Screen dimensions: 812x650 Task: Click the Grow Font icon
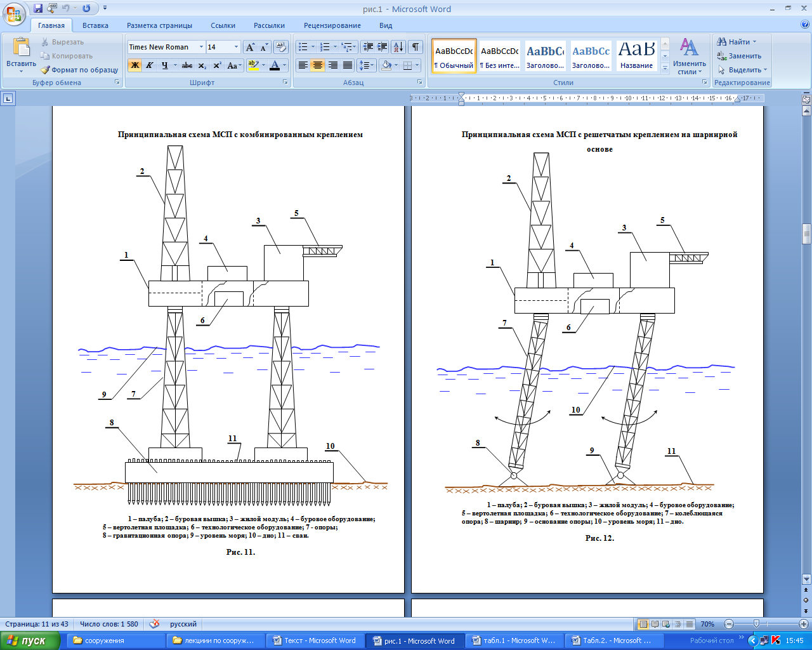(250, 47)
